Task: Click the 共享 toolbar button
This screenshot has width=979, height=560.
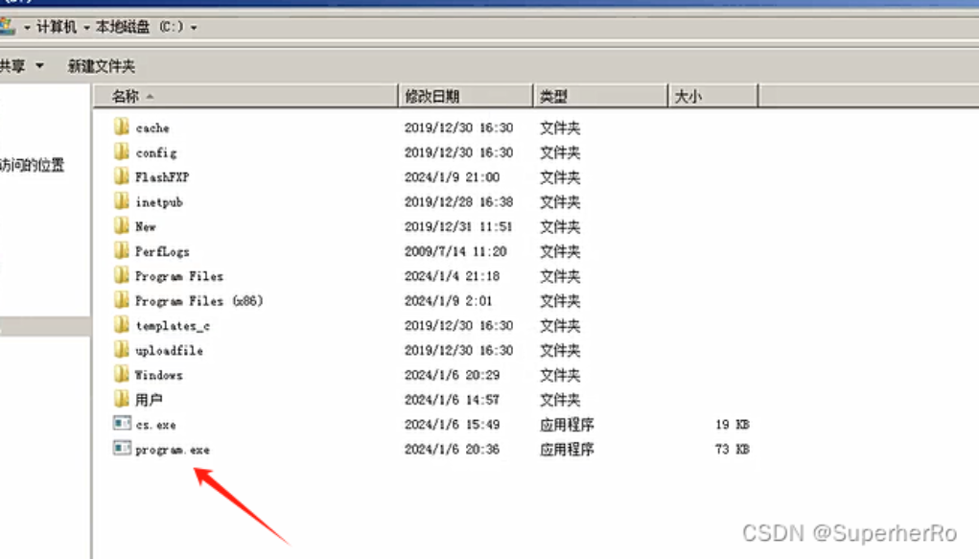Action: tap(12, 66)
